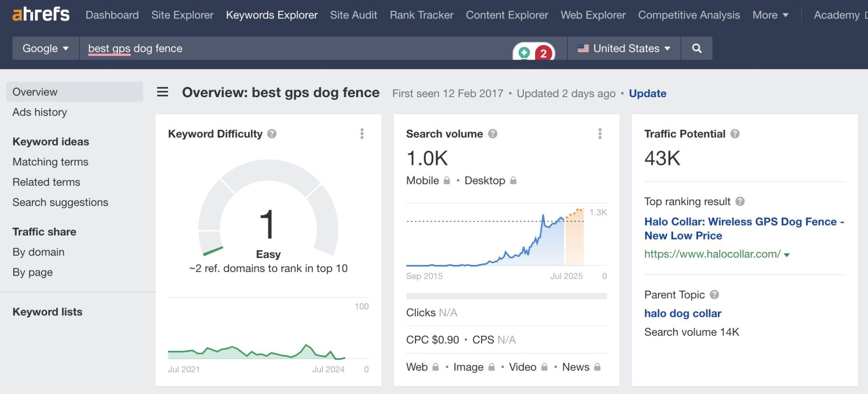The width and height of the screenshot is (868, 394).
Task: Toggle the hamburger sidebar menu icon
Action: click(x=162, y=92)
